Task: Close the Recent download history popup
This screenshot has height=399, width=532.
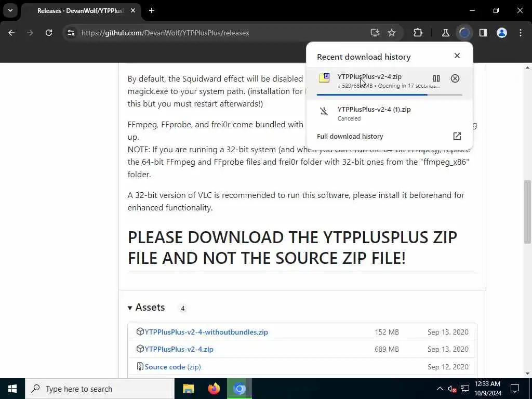Action: point(457,56)
